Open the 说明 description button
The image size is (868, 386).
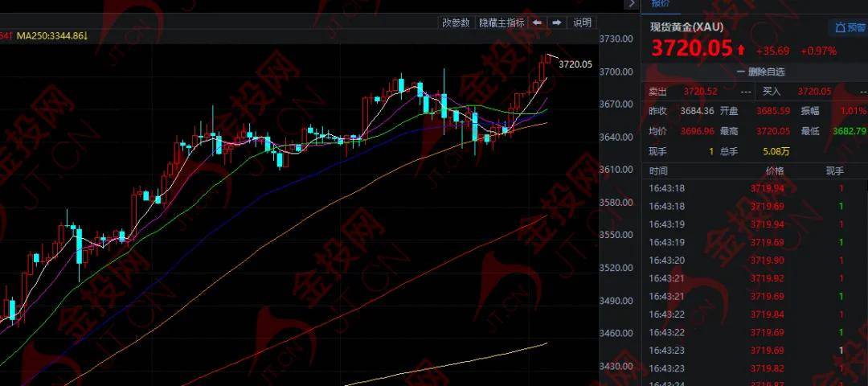click(x=583, y=23)
